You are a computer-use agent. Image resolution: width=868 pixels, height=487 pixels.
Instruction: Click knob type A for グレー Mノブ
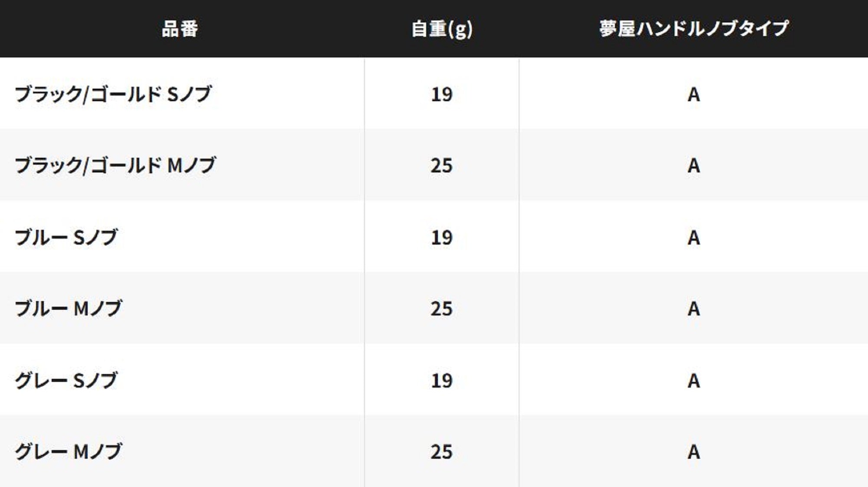tap(694, 452)
